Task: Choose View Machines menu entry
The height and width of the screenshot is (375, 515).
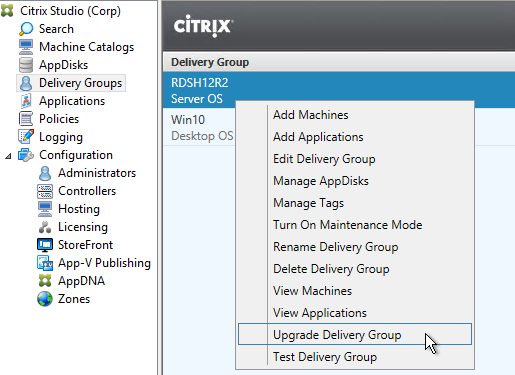Action: click(x=355, y=291)
